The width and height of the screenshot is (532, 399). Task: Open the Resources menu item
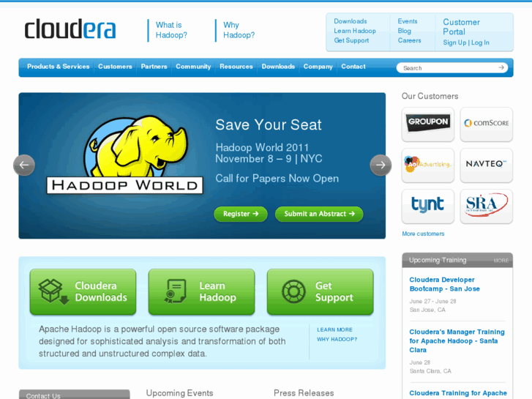point(236,67)
